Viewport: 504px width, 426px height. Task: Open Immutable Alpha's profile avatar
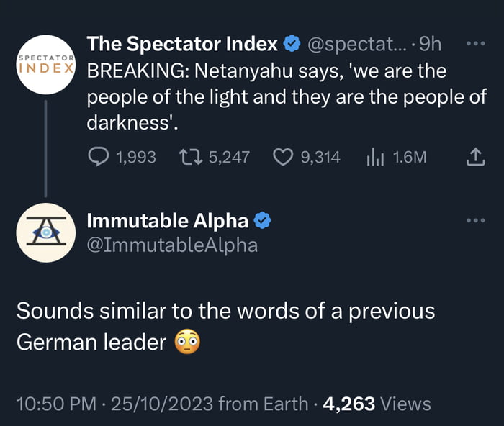46,232
